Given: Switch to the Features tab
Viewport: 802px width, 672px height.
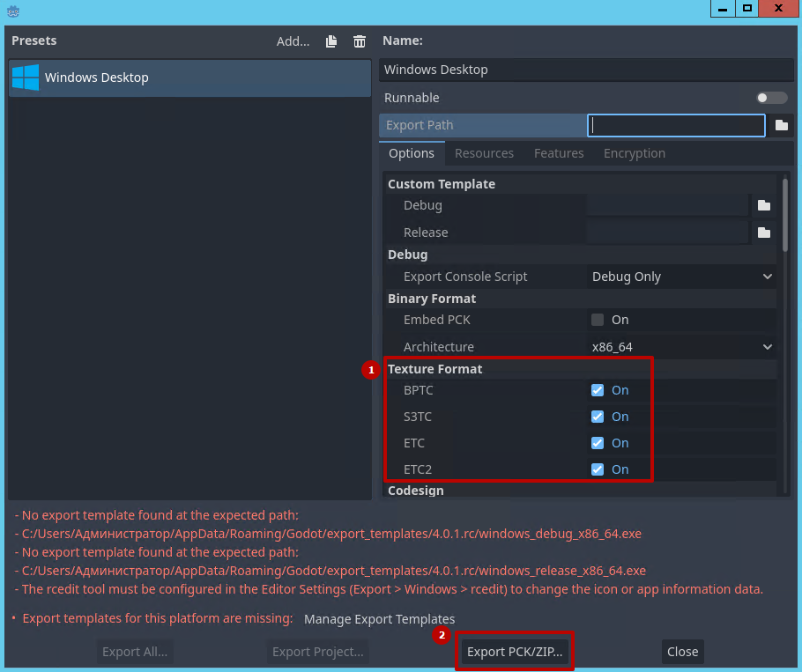Looking at the screenshot, I should pos(559,153).
